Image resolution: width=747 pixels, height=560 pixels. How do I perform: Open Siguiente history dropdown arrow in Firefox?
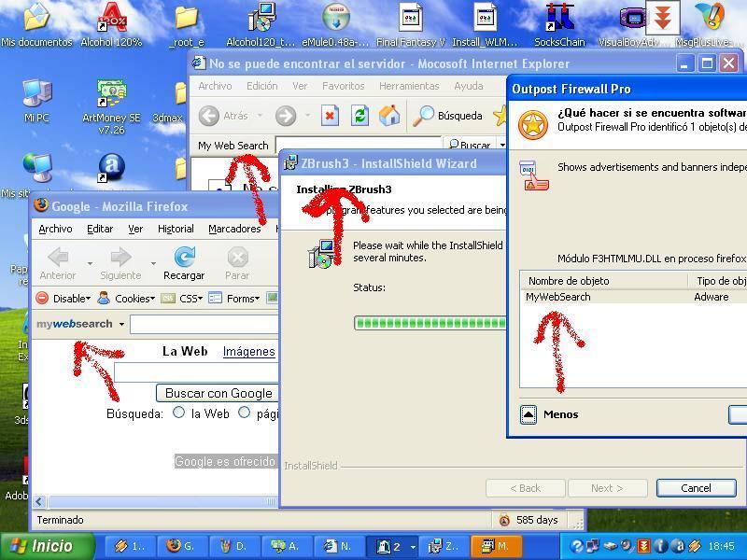point(153,263)
